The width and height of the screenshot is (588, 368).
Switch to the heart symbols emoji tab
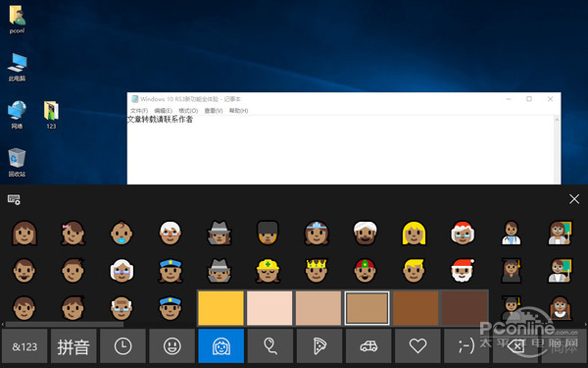click(417, 346)
